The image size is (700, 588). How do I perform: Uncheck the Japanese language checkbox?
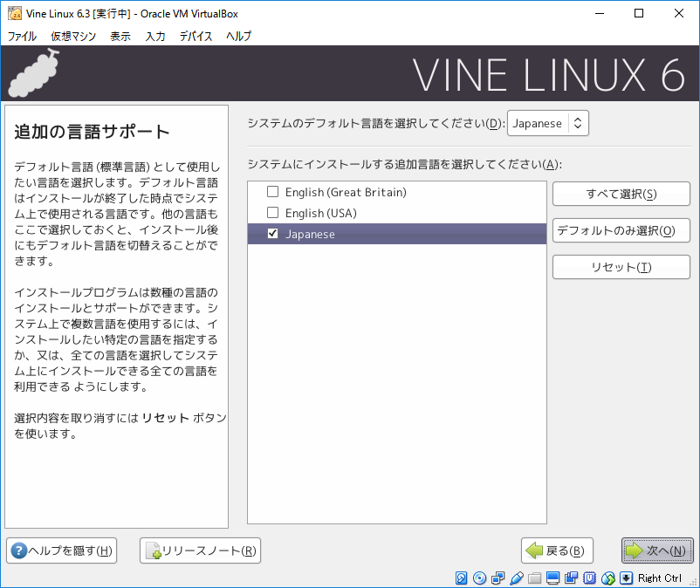(273, 234)
